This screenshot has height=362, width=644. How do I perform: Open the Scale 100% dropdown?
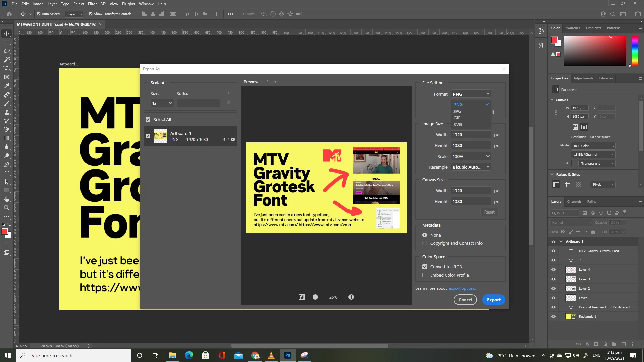(471, 156)
